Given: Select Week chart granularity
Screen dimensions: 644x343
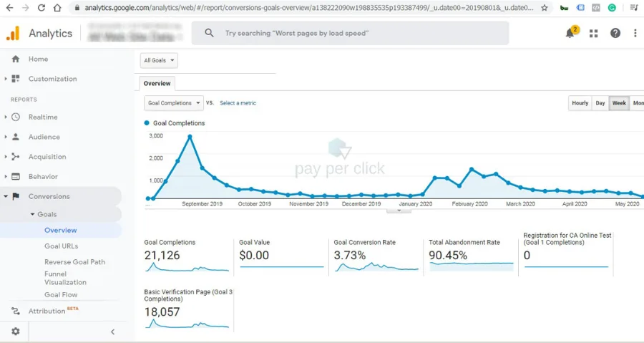Looking at the screenshot, I should 619,103.
